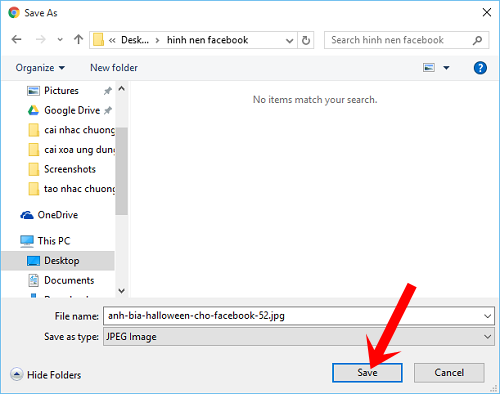Screen dimensions: 500x394
Task: Click the navigation pane scroll up arrow
Action: (x=122, y=89)
